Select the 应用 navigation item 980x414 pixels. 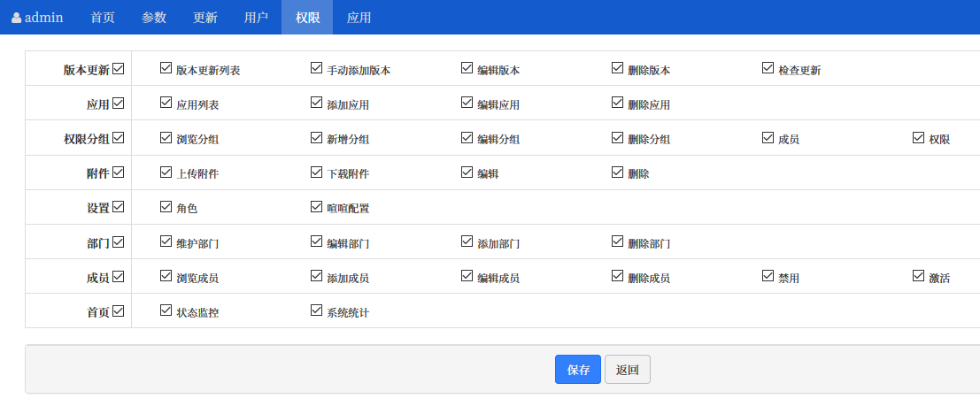(359, 18)
